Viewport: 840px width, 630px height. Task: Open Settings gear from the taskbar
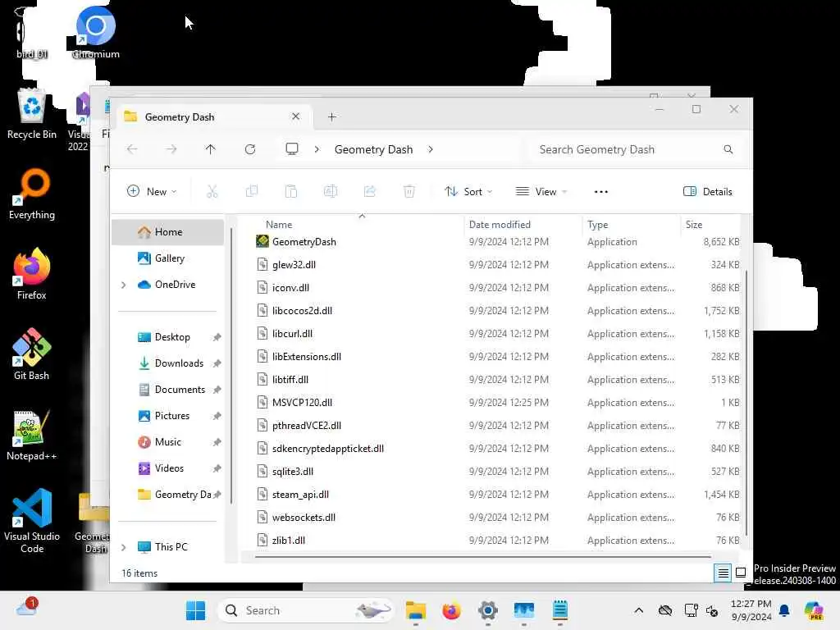click(x=488, y=610)
